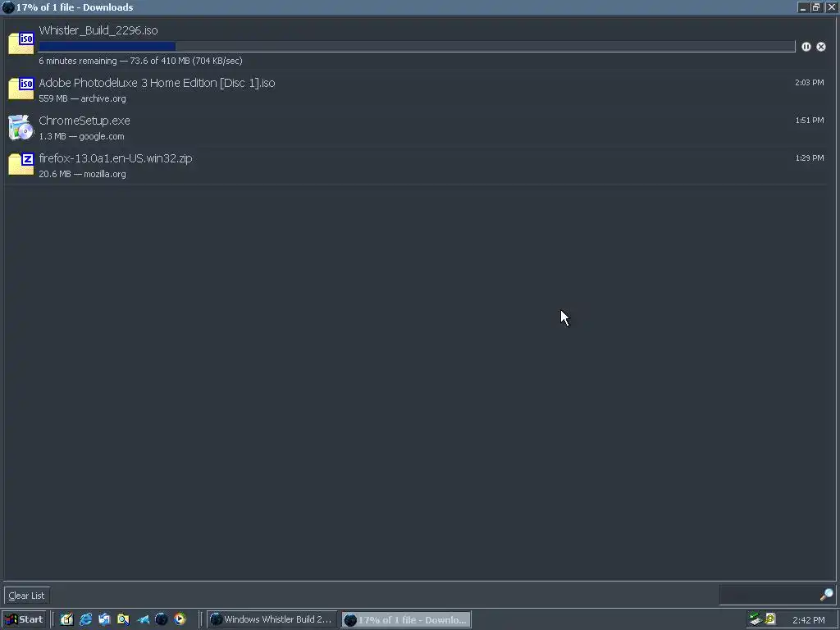Click the download progress bar for Whistler
This screenshot has height=630, width=840.
(x=417, y=47)
